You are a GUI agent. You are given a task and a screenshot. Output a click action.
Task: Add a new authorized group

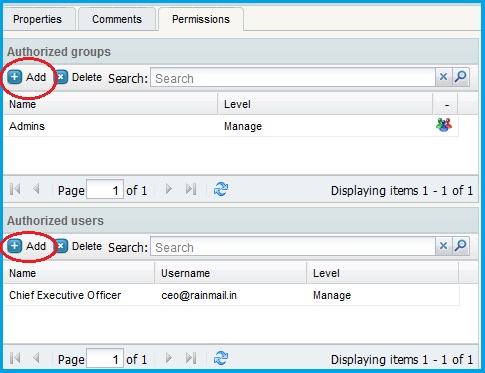(x=27, y=77)
